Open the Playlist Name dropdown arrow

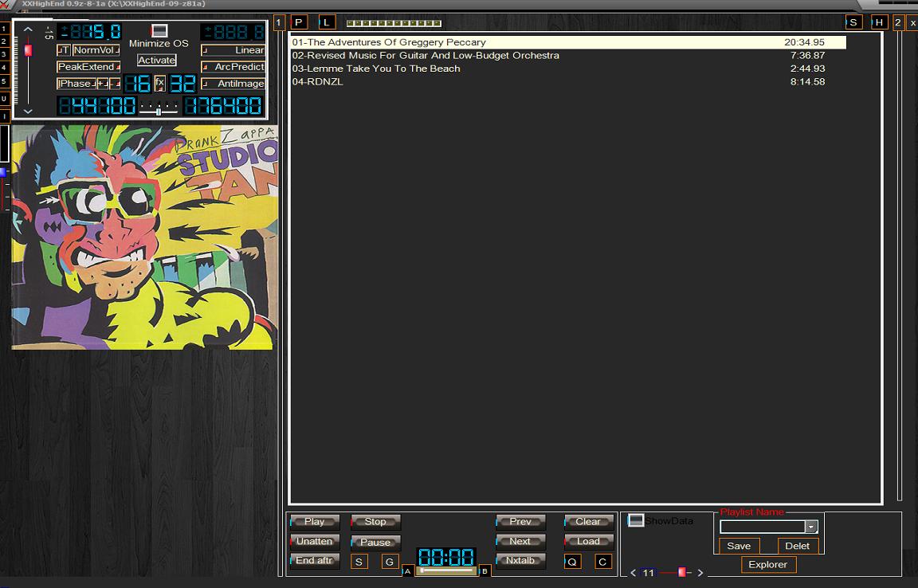click(x=811, y=527)
